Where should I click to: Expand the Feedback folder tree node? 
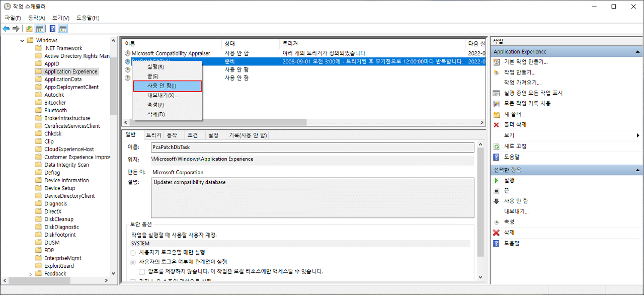(x=31, y=274)
